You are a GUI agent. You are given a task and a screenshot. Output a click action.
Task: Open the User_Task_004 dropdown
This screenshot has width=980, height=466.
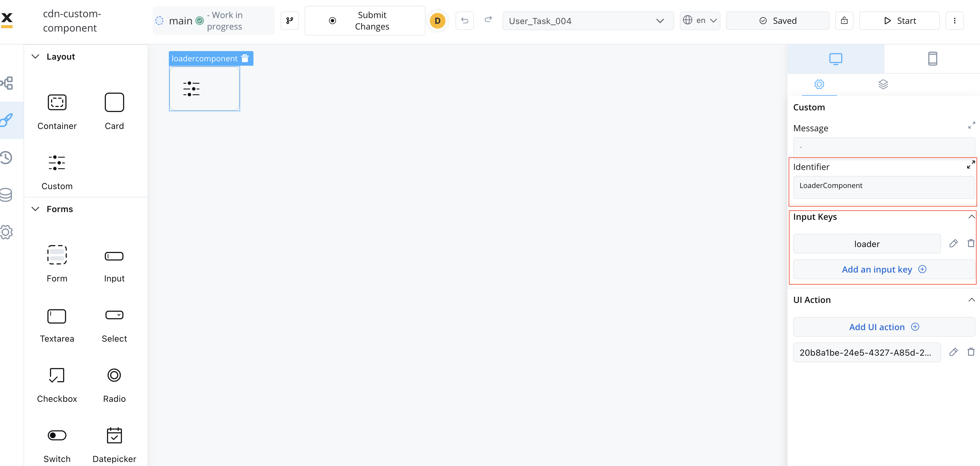click(x=588, y=21)
